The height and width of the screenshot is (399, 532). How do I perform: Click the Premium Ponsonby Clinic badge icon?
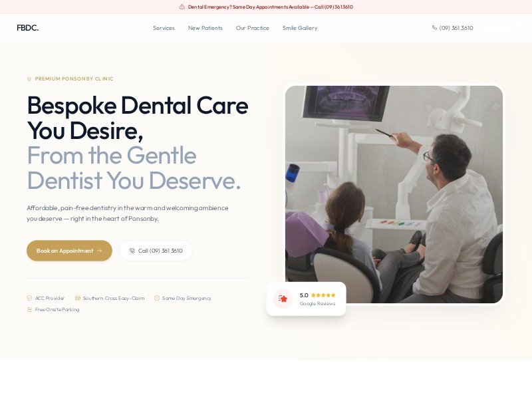[x=29, y=78]
